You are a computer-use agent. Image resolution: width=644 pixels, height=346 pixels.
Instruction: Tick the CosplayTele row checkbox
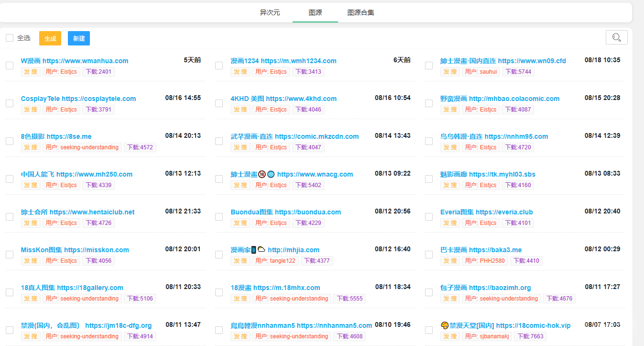tap(10, 103)
